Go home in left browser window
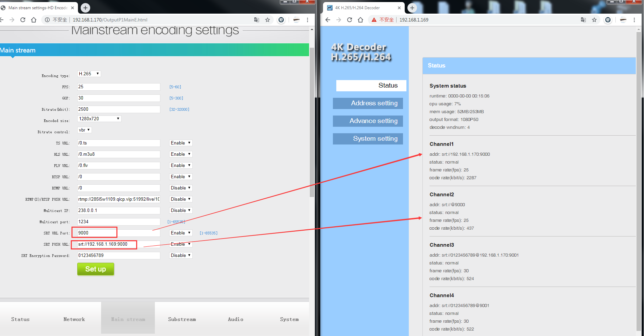 tap(34, 20)
